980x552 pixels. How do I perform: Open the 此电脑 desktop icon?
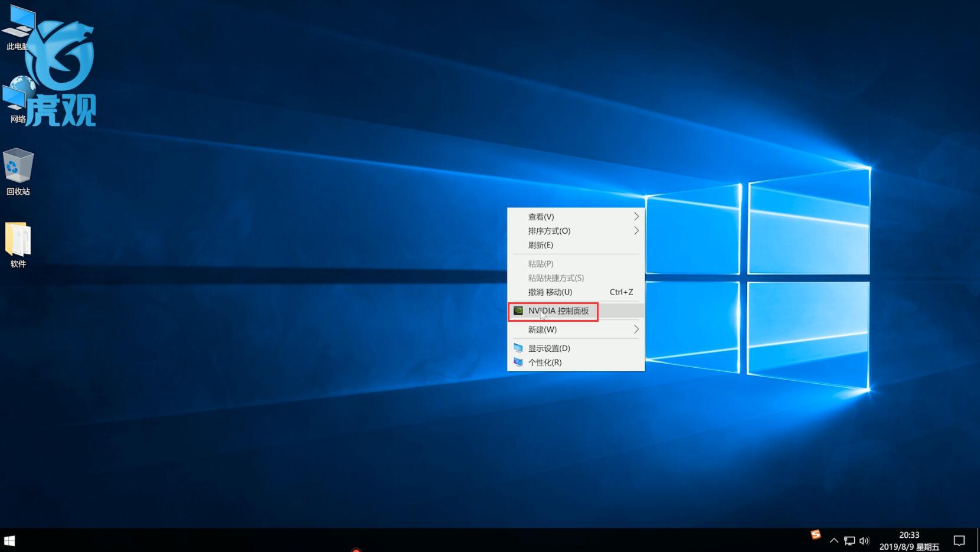[x=18, y=27]
